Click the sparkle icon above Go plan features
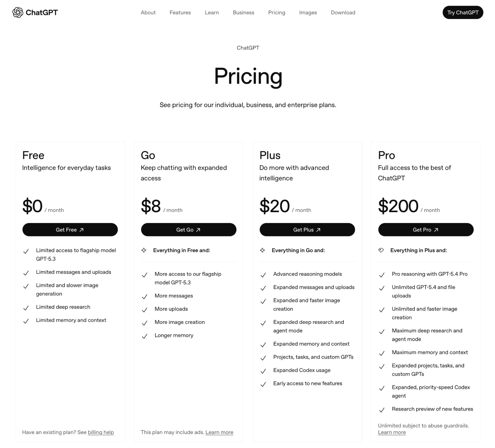The width and height of the screenshot is (495, 448). [x=144, y=251]
